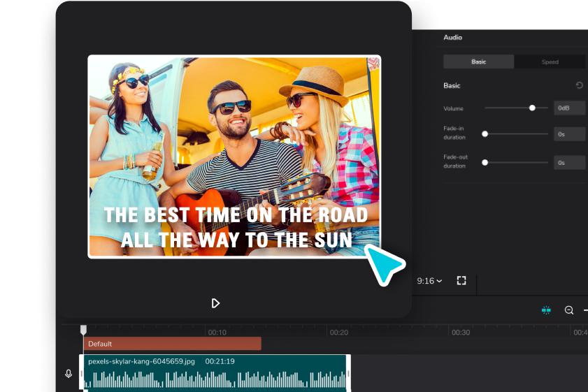Click the timeline playhead marker

[x=83, y=330]
